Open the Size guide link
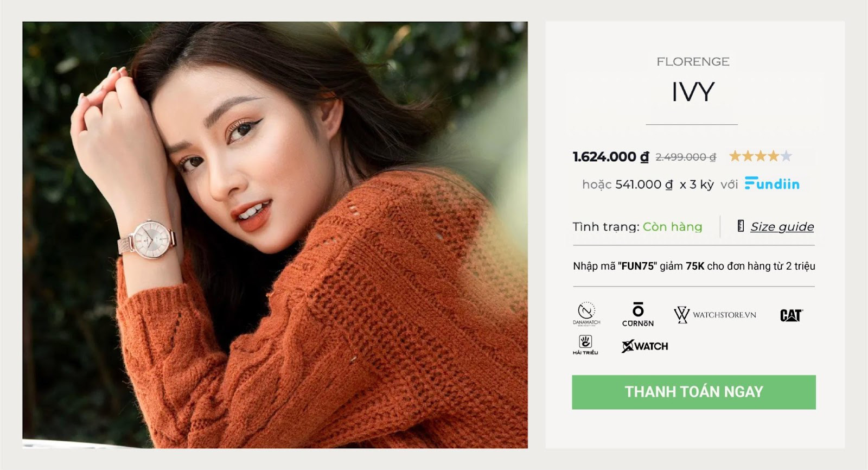The height and width of the screenshot is (470, 868). point(782,226)
